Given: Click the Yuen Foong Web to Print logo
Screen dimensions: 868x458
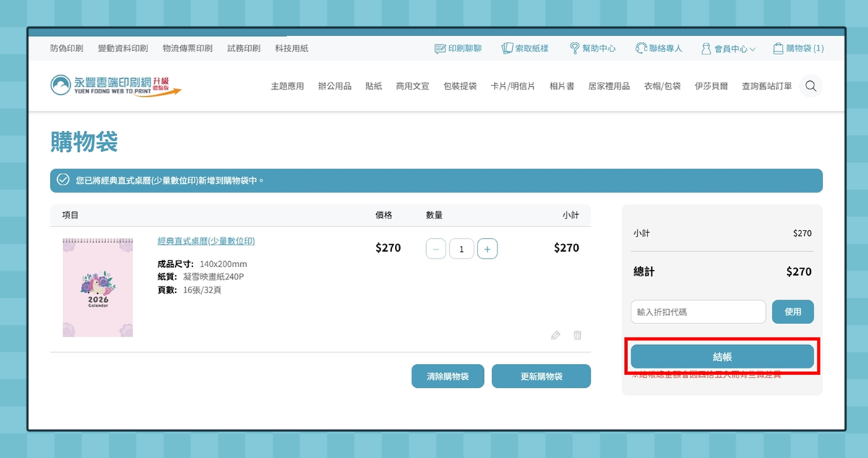Looking at the screenshot, I should [116, 85].
